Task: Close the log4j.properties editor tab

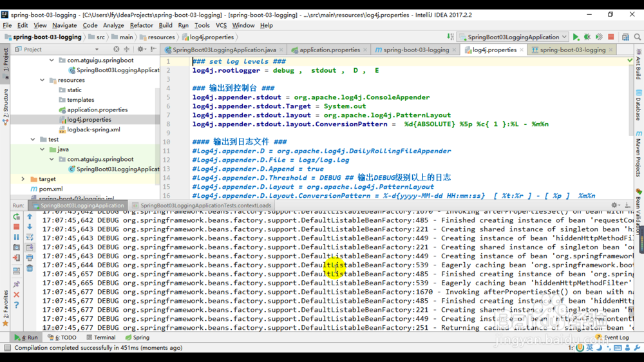Action: pos(522,50)
